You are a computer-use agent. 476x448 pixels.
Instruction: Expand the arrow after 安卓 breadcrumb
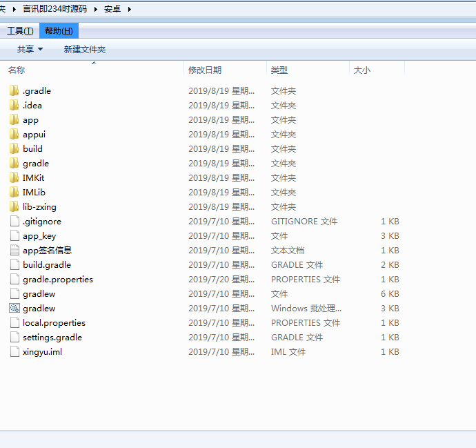click(x=129, y=9)
